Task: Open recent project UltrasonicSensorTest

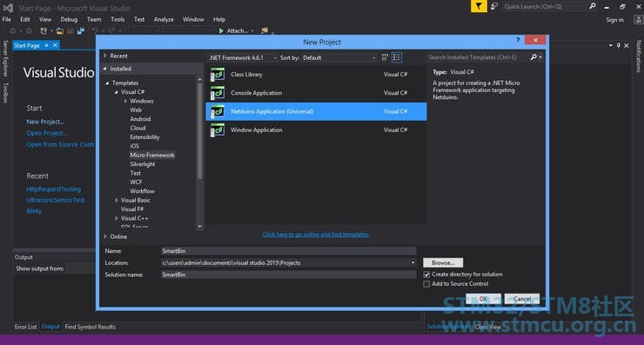Action: [56, 200]
